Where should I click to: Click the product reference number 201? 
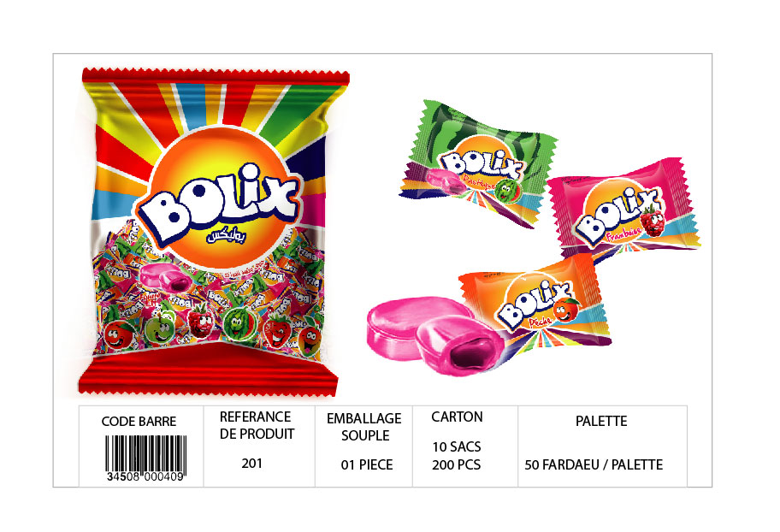[x=251, y=464]
